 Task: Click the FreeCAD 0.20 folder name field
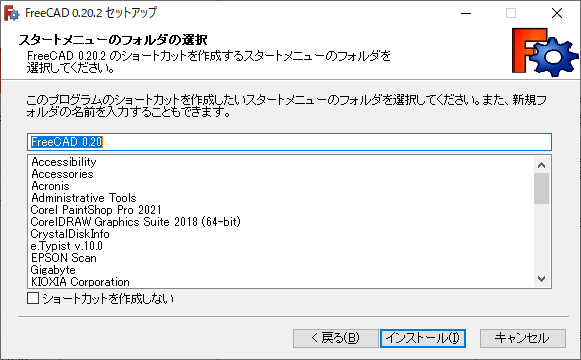click(x=289, y=142)
